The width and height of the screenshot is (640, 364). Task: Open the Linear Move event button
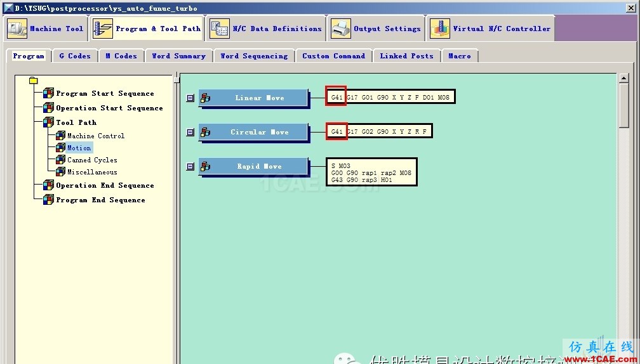click(253, 98)
